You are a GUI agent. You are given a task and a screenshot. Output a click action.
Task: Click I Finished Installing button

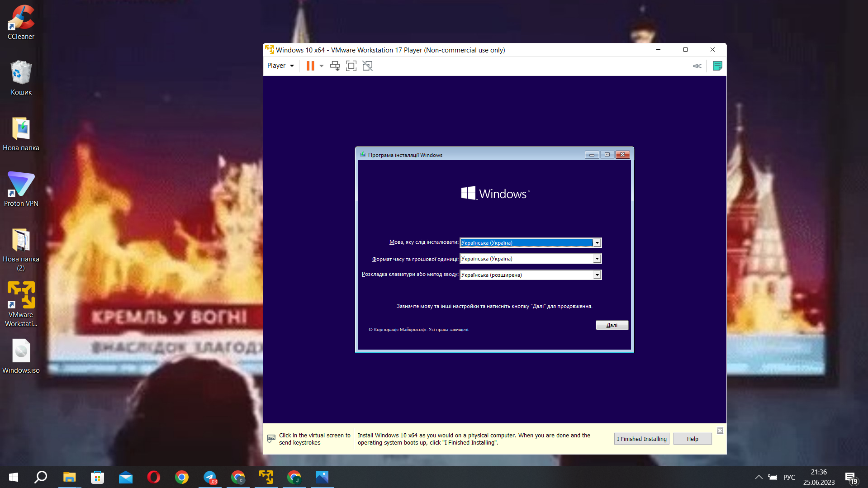[x=641, y=439]
